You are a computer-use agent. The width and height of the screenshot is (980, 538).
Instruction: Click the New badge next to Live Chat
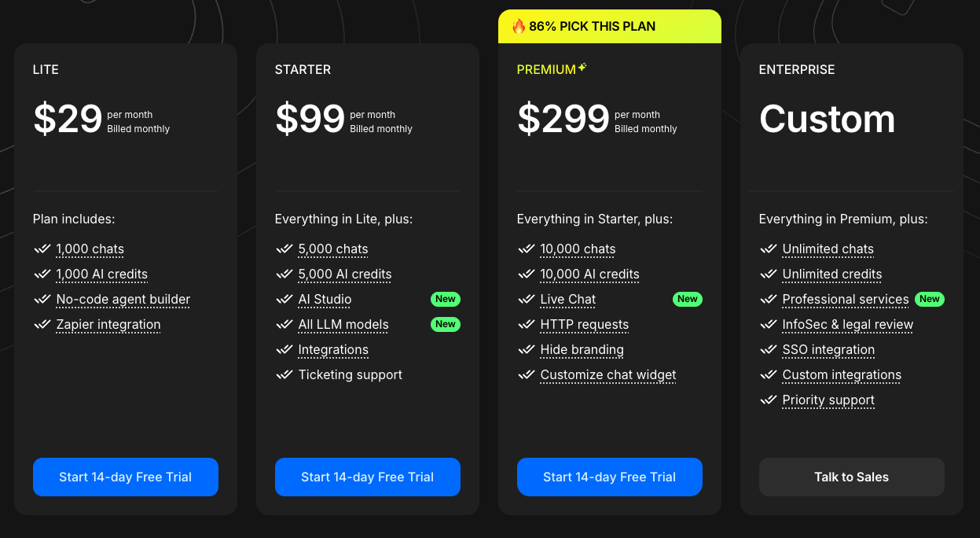coord(687,299)
